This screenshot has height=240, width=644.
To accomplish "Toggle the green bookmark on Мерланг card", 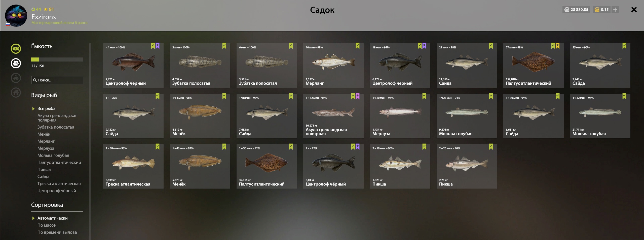I will click(x=358, y=46).
